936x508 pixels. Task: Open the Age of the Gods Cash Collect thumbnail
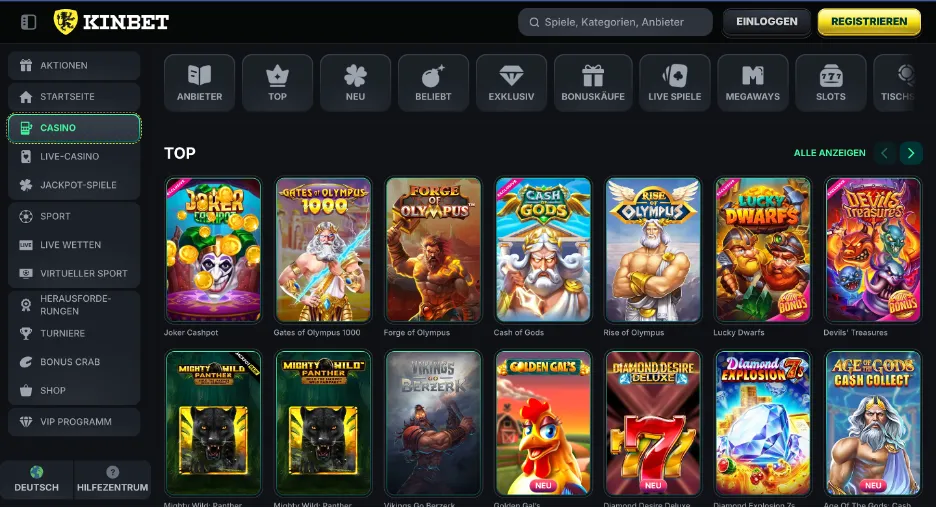coord(873,423)
